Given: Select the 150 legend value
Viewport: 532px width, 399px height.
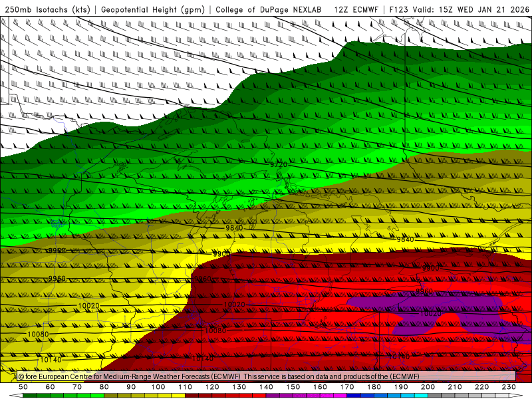Looking at the screenshot, I should pos(293,387).
